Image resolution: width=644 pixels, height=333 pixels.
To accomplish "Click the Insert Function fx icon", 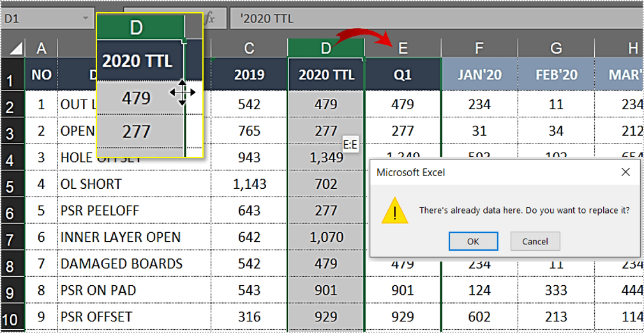I will tap(209, 18).
